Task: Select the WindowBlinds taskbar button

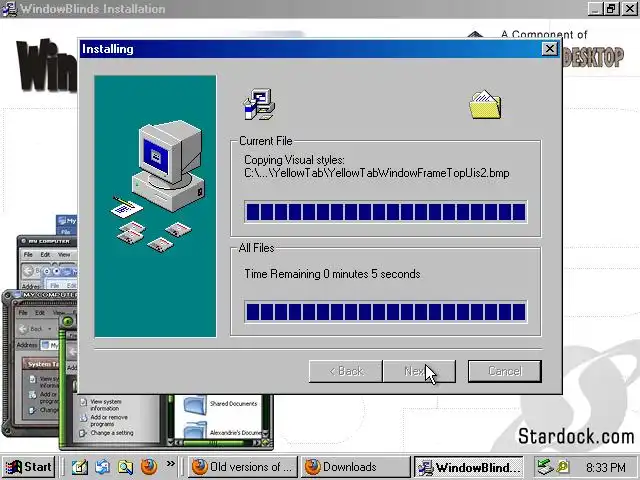Action: point(469,467)
